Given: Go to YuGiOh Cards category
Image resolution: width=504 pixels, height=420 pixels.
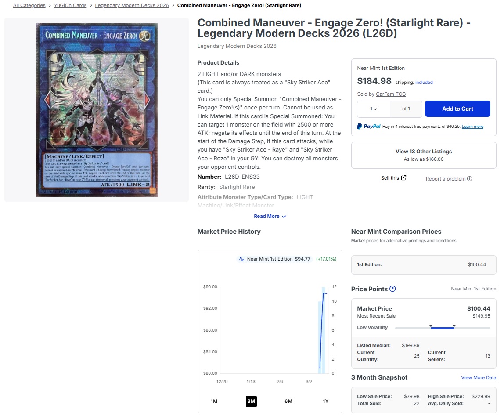Looking at the screenshot, I should tap(70, 5).
